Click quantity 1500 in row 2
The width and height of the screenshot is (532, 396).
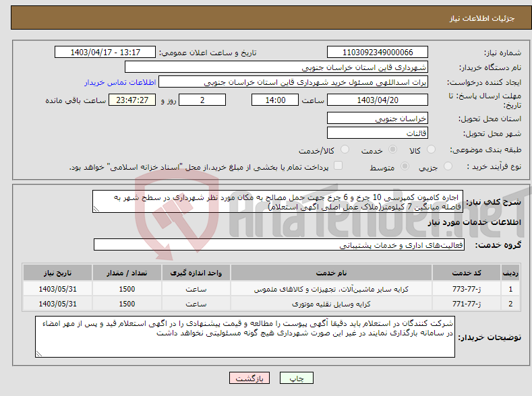127,304
